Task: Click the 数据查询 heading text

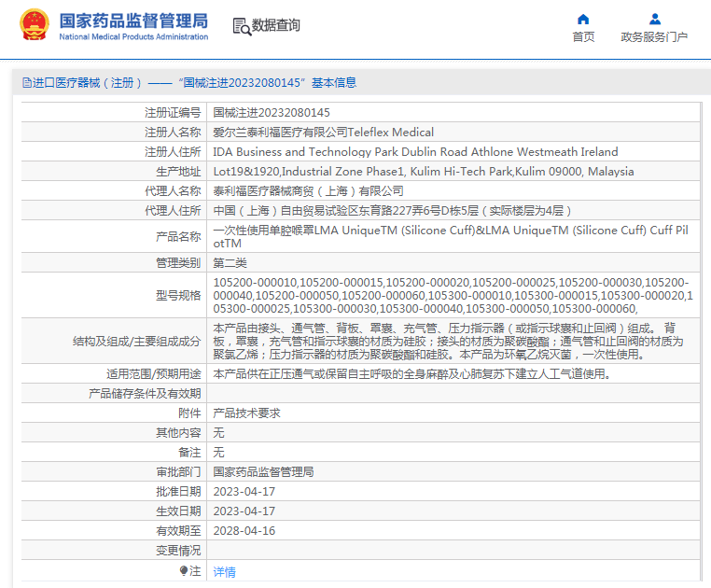Action: click(275, 25)
